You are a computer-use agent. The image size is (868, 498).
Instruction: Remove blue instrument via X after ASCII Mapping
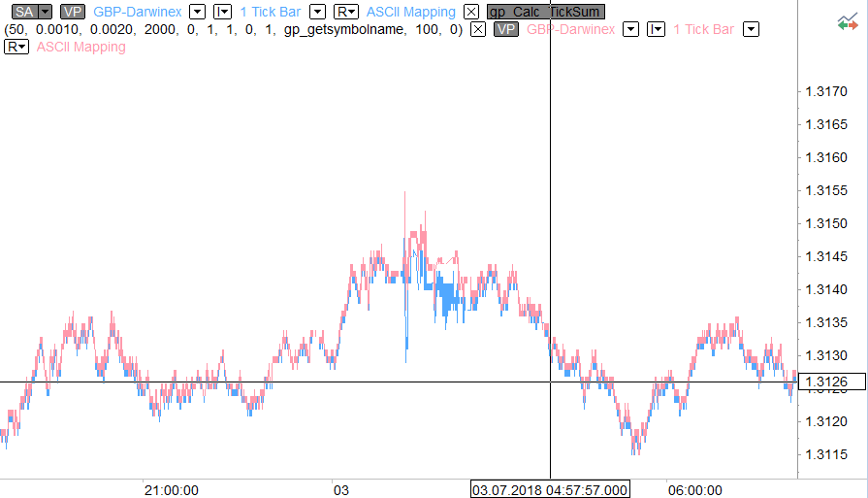(471, 12)
